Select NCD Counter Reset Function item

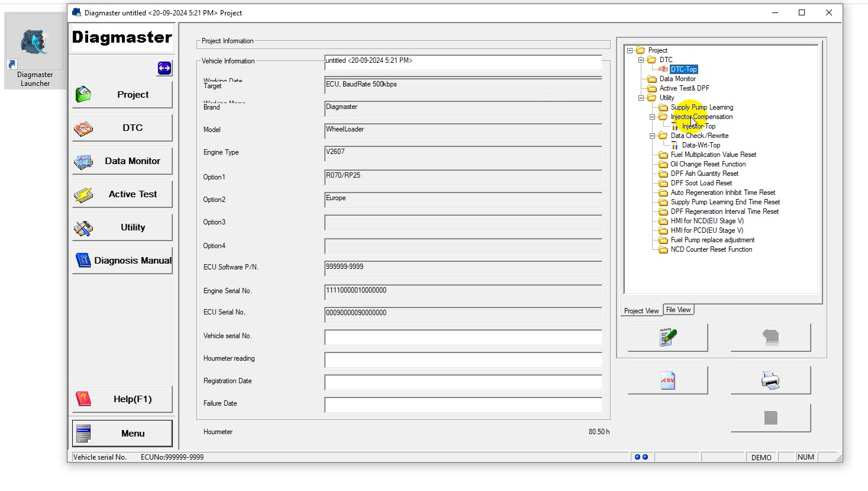[711, 249]
